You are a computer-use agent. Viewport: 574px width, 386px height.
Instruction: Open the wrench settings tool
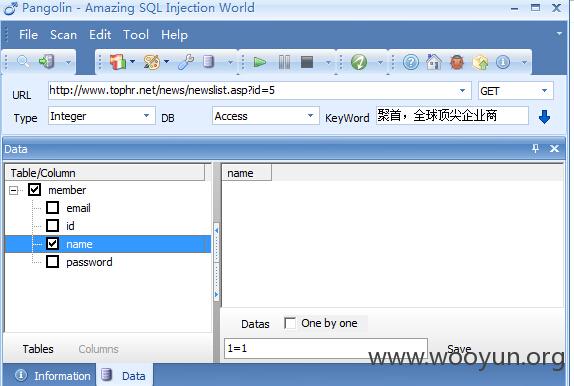[186, 62]
